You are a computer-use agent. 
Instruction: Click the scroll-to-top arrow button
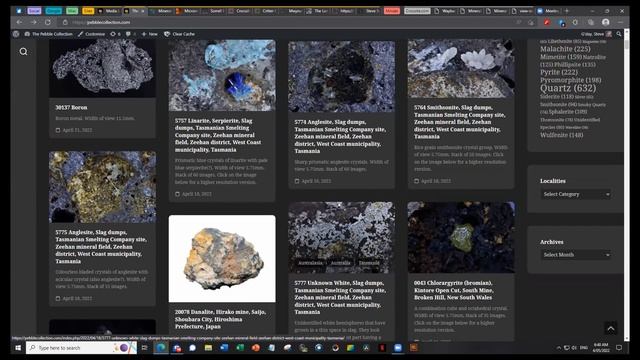pyautogui.click(x=611, y=328)
